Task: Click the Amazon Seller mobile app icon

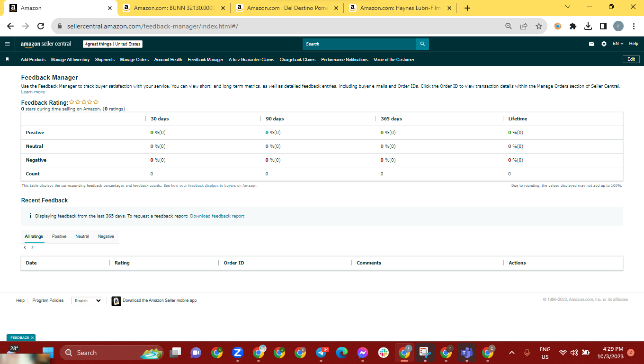Action: point(116,301)
